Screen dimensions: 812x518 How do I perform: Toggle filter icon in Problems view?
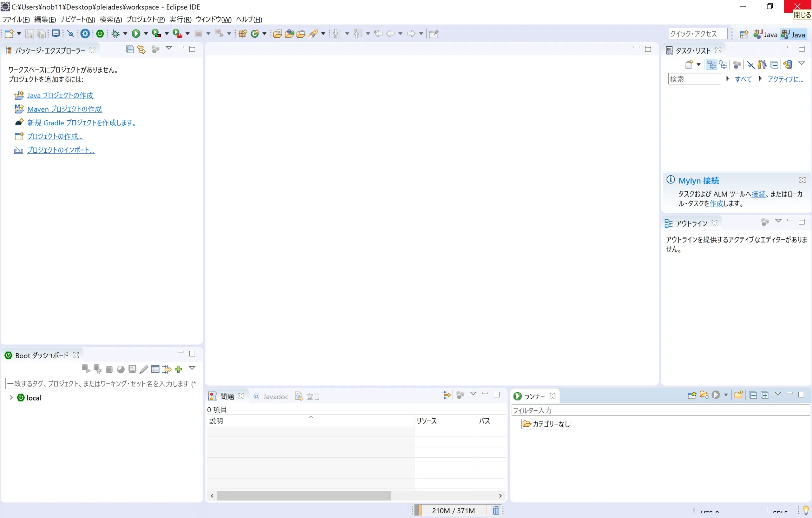pyautogui.click(x=446, y=395)
